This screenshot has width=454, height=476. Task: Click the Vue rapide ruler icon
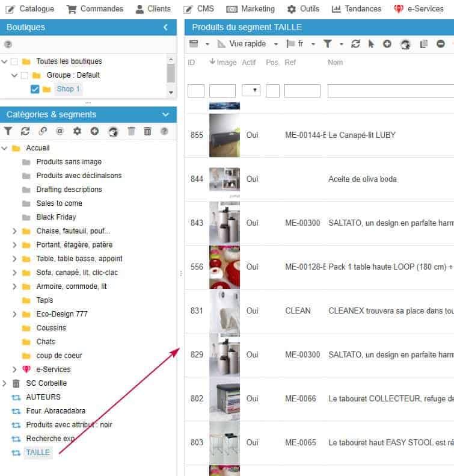[221, 44]
